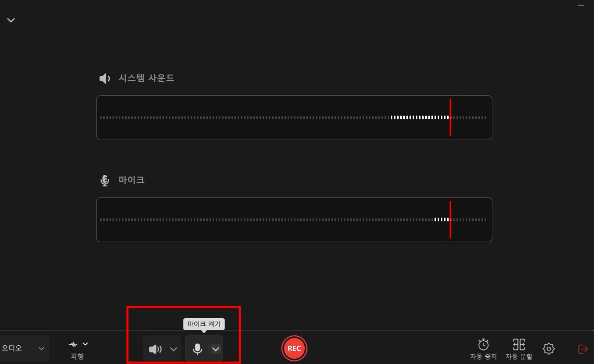Expand the 파형 view chevron
594x364 pixels.
pyautogui.click(x=85, y=344)
